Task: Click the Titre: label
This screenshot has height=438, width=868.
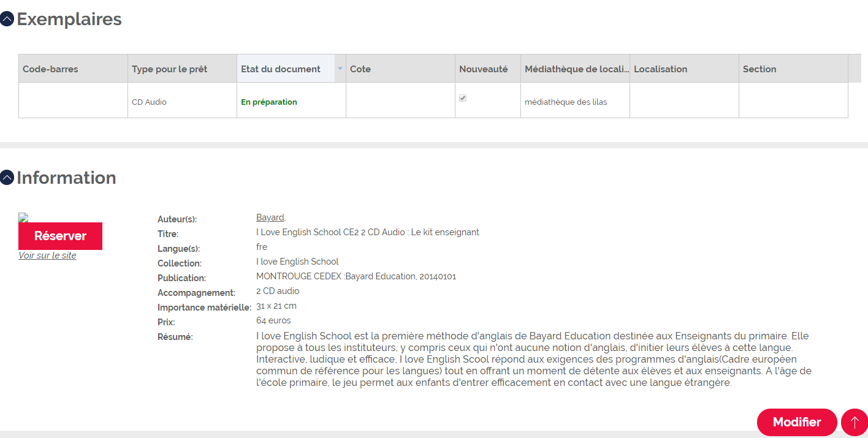Action: pyautogui.click(x=168, y=234)
